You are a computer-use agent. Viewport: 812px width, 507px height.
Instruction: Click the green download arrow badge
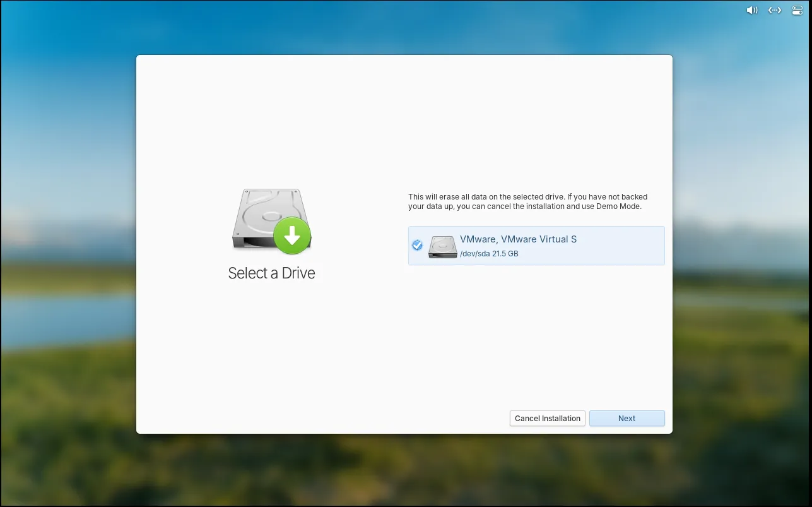coord(292,236)
